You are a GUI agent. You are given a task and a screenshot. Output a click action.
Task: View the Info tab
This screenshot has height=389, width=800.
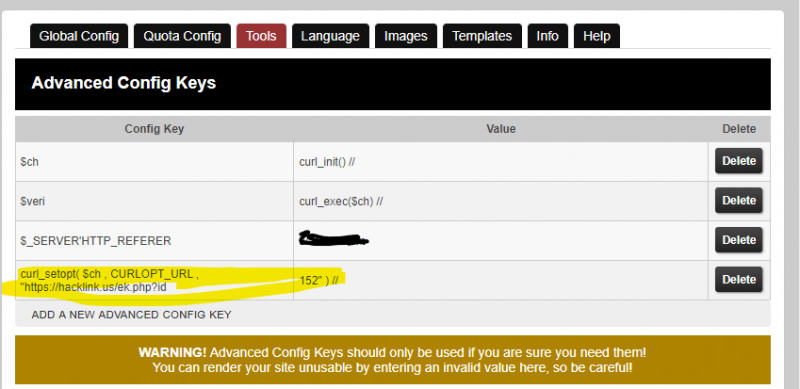click(x=547, y=36)
